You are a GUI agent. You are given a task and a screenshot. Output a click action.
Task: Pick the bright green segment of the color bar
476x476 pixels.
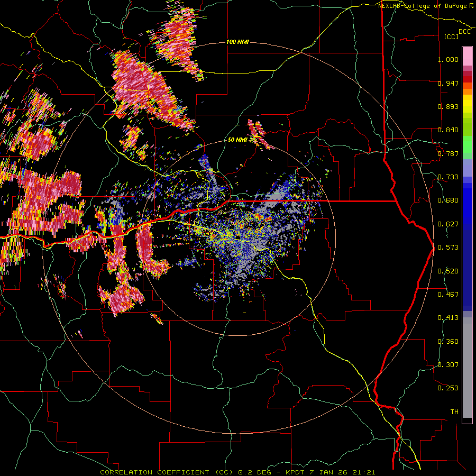467,144
